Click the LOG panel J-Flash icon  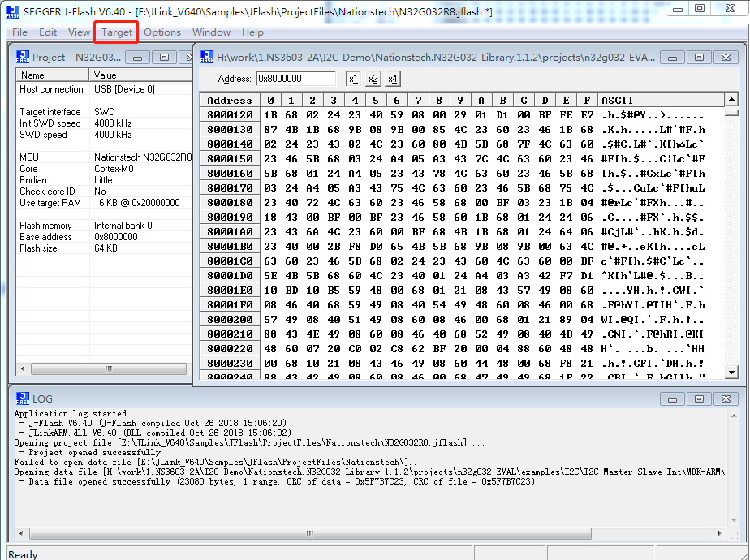[x=23, y=398]
